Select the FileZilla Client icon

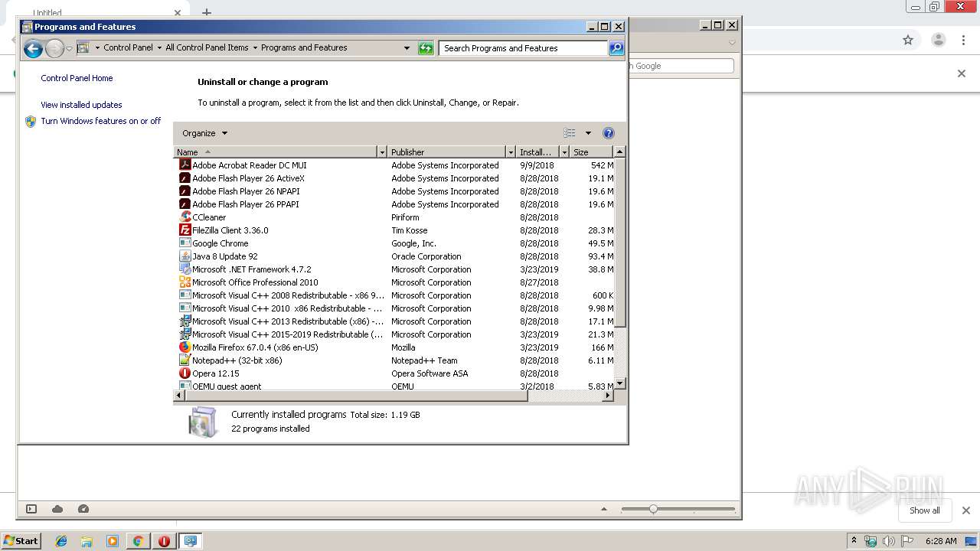tap(185, 230)
